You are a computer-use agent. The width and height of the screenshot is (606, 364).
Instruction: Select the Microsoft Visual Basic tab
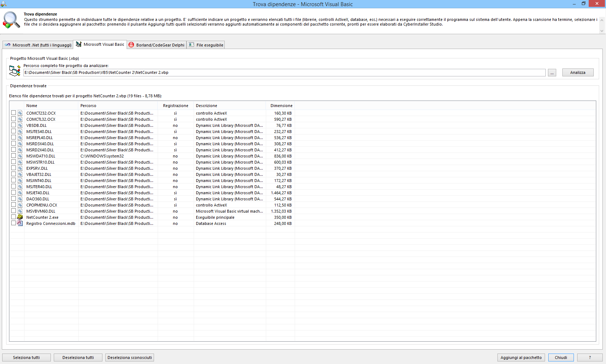pos(100,44)
